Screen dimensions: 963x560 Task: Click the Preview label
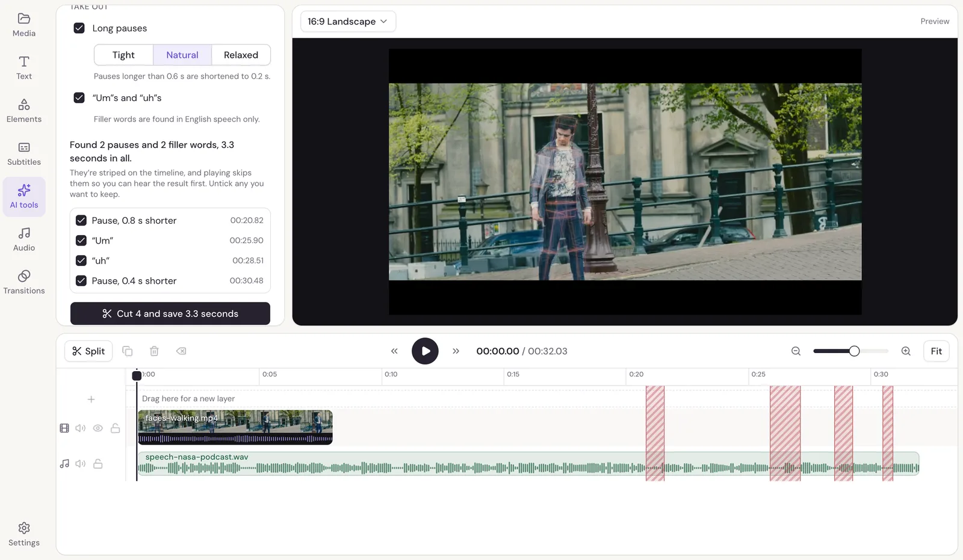pos(935,21)
